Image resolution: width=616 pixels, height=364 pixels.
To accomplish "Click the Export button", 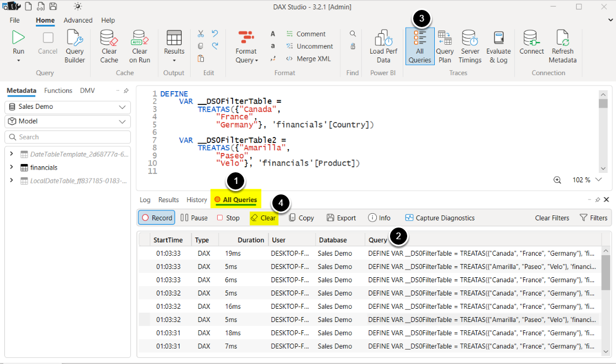I will point(341,218).
